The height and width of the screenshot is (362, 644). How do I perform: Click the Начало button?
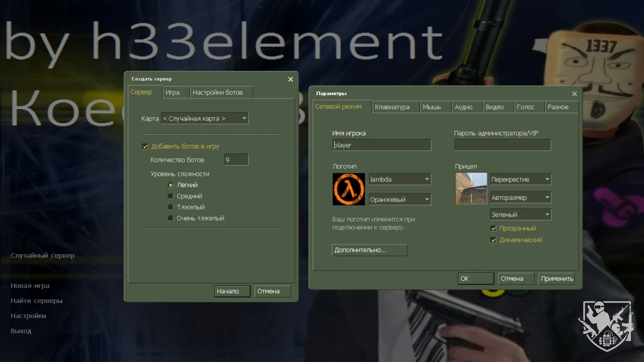232,291
